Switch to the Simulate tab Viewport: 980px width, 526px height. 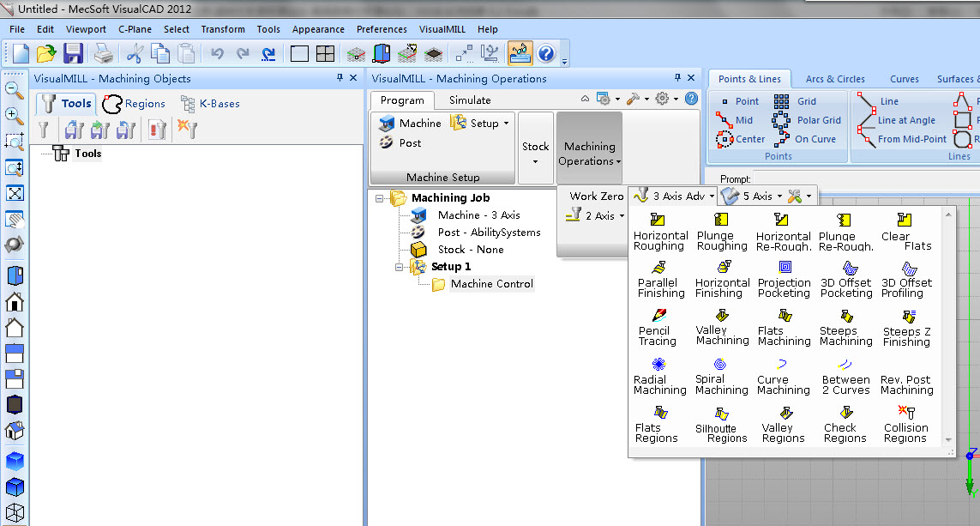470,100
